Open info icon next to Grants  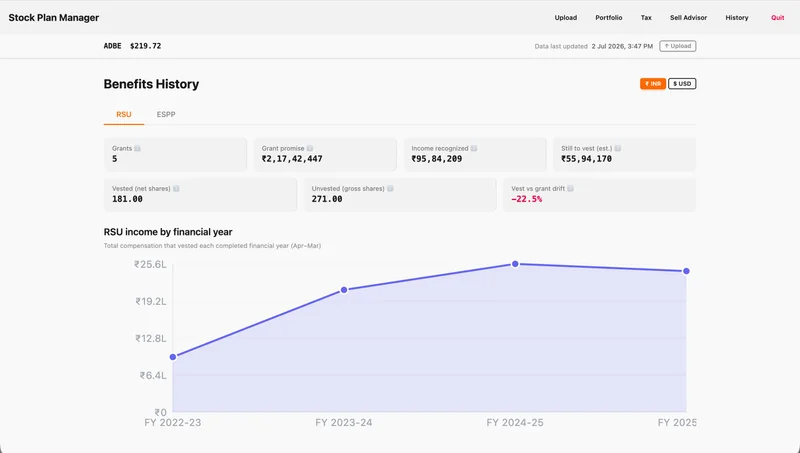point(137,148)
